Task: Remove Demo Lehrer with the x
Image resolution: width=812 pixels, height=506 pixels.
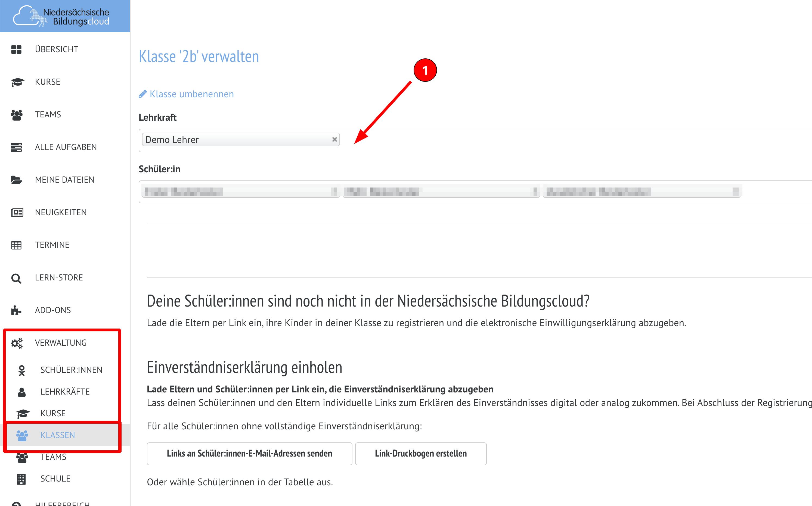Action: [334, 140]
